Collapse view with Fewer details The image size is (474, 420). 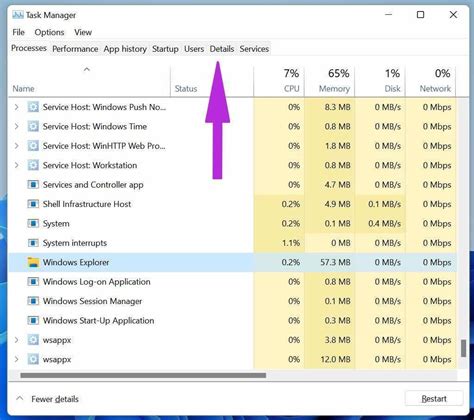47,399
